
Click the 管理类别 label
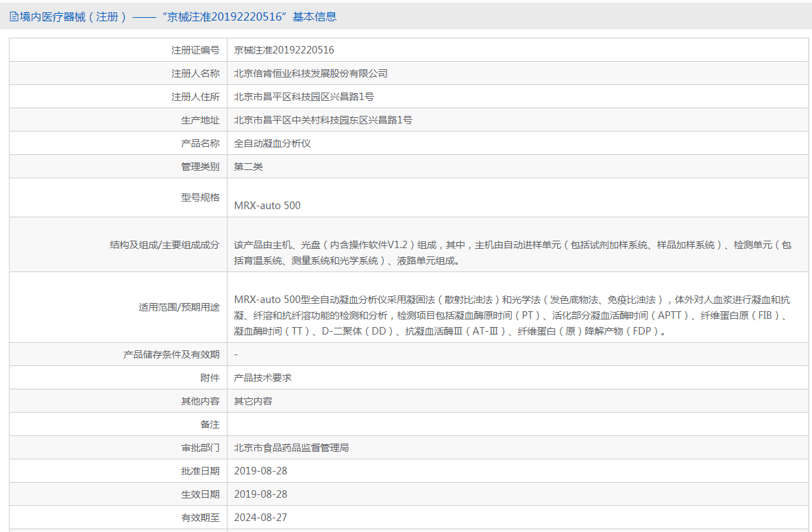coord(200,167)
